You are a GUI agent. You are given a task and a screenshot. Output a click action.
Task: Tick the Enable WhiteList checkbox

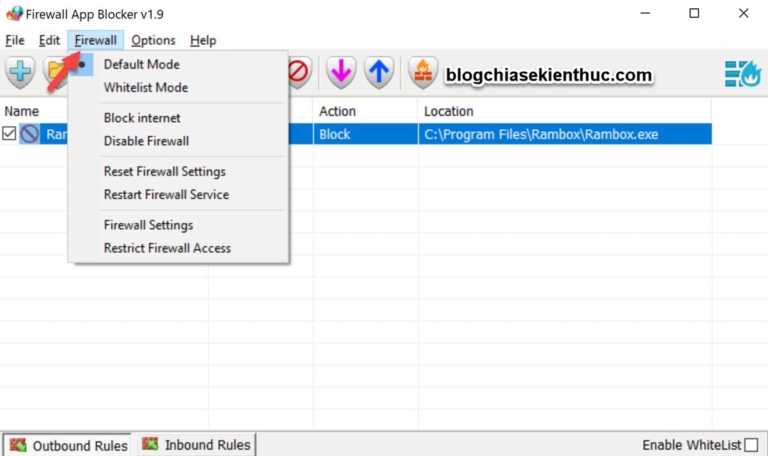(751, 444)
